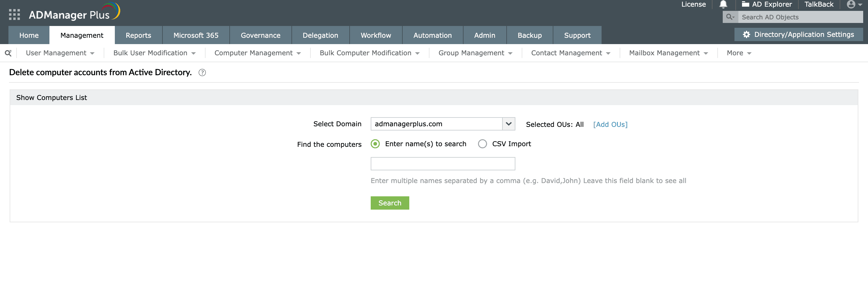Screen dimensions: 868x296
Task: Open the notification bell icon
Action: point(723,5)
